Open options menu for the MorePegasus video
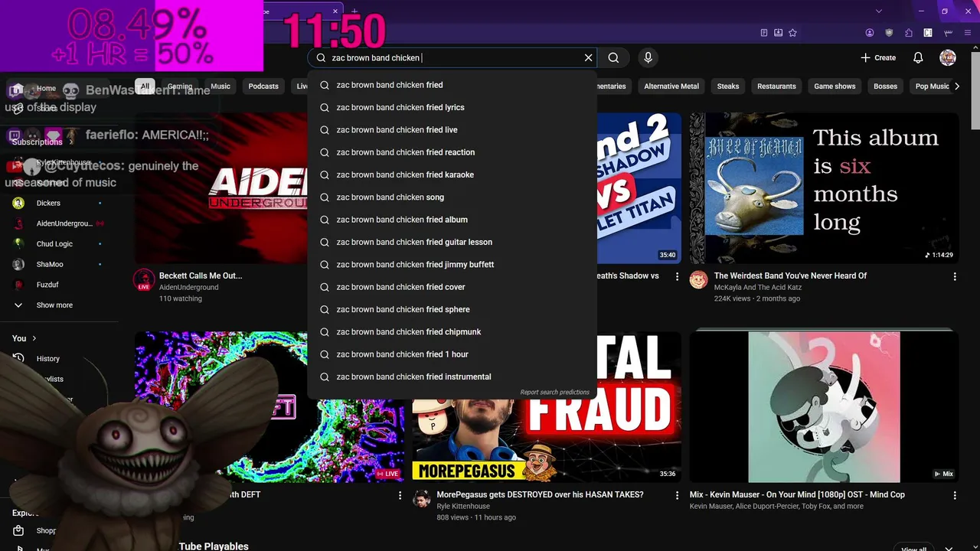This screenshot has width=980, height=551. click(677, 495)
